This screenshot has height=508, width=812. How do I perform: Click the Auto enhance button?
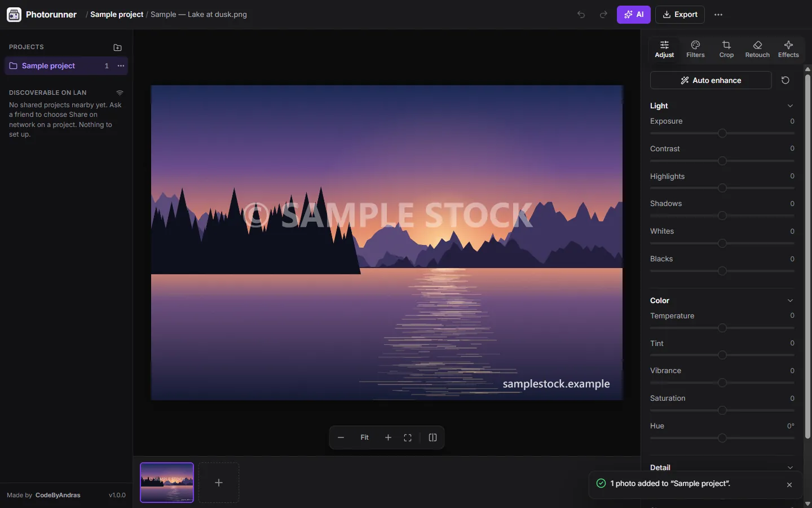710,80
